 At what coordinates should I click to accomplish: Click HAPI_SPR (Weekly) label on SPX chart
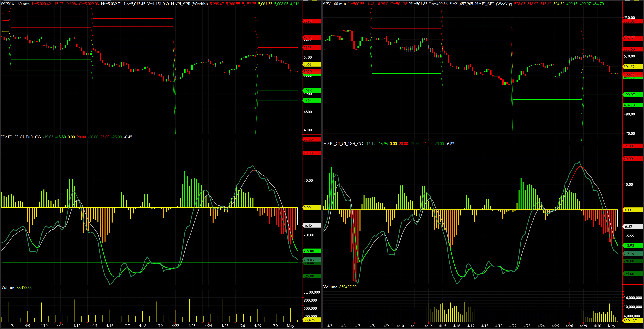[x=189, y=4]
